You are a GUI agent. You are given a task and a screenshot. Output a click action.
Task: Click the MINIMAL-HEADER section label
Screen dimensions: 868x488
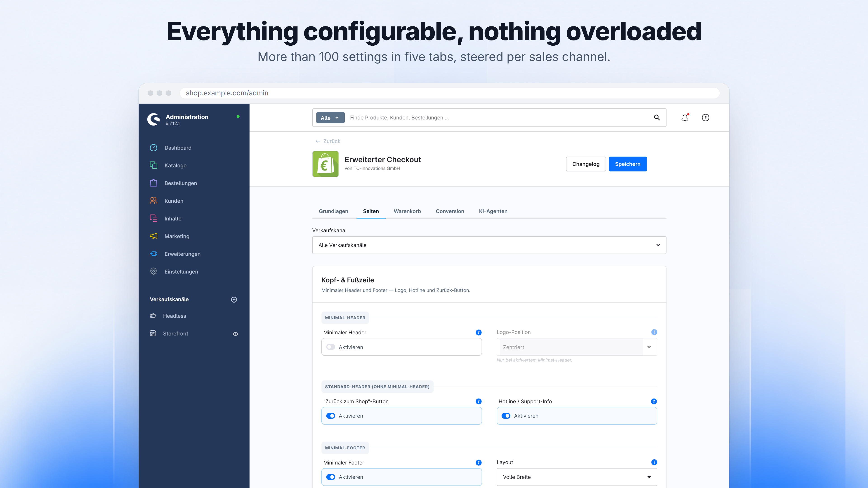[345, 318]
